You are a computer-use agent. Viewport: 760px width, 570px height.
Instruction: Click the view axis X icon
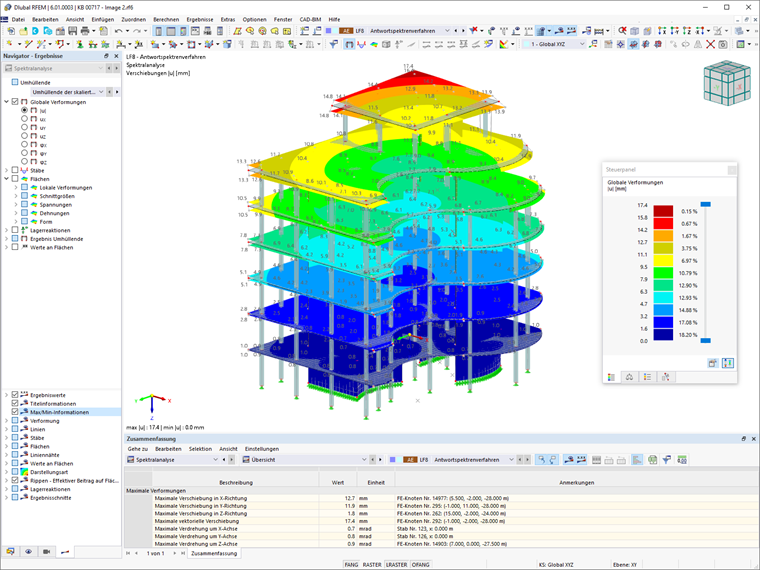[x=662, y=31]
